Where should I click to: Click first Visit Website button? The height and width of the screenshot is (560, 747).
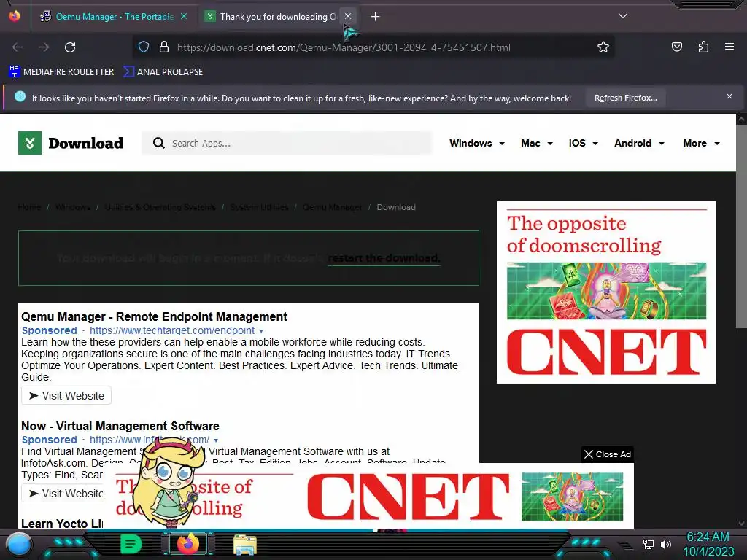click(x=66, y=396)
